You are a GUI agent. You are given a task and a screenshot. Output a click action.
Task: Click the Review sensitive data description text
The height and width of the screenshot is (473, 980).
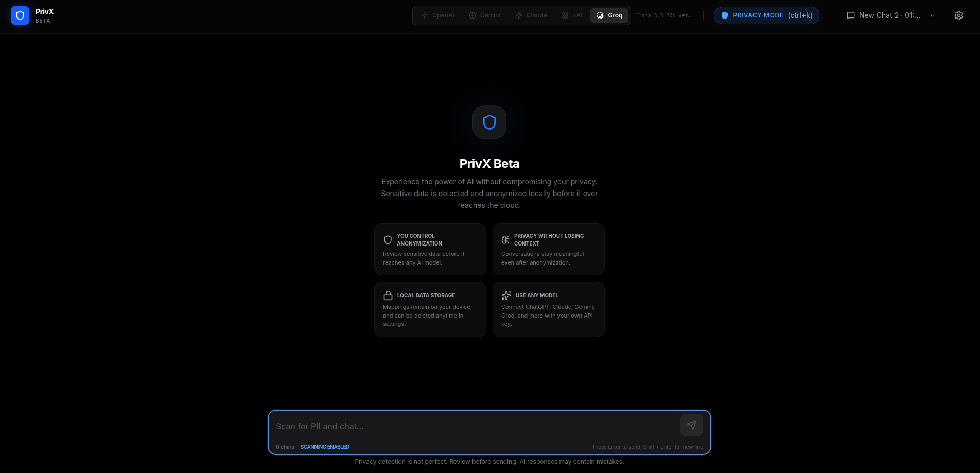(424, 258)
